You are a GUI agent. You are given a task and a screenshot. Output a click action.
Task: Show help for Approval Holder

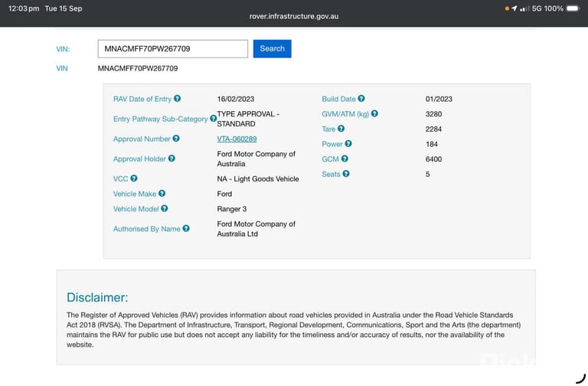[171, 159]
